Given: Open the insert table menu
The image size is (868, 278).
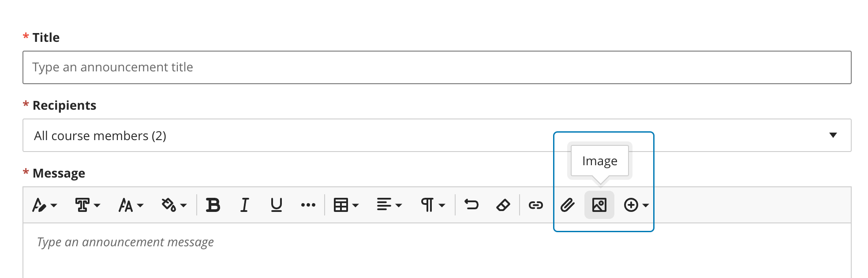Looking at the screenshot, I should click(346, 205).
